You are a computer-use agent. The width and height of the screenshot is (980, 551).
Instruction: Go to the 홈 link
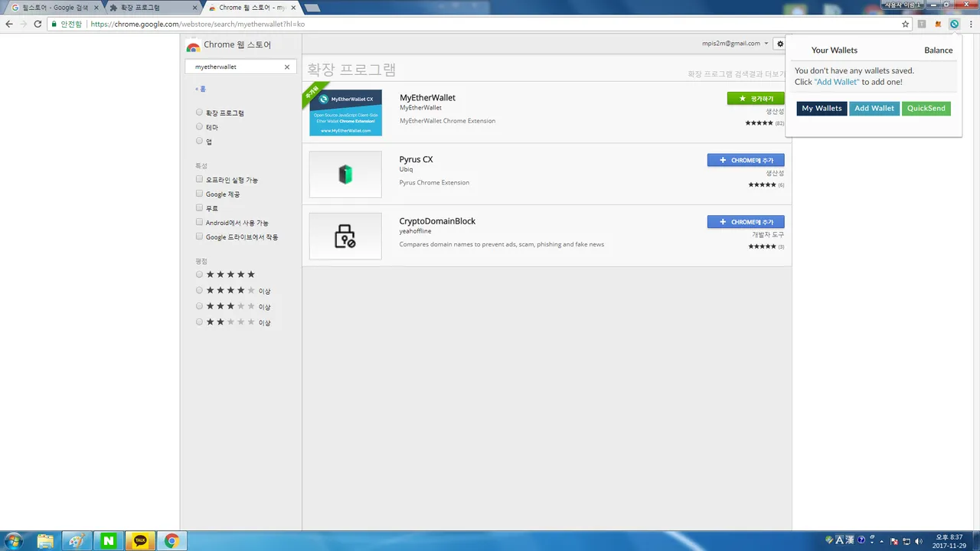coord(201,89)
